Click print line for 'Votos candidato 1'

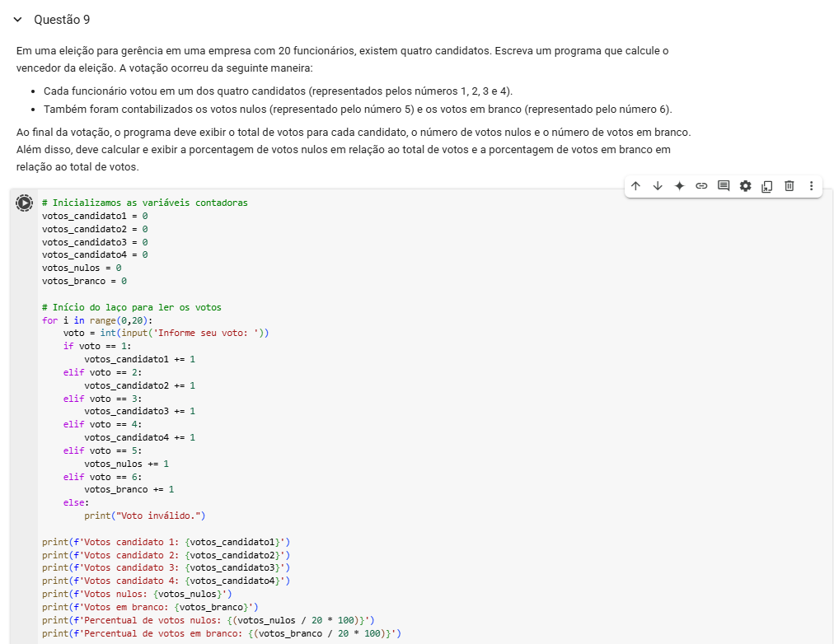click(x=166, y=542)
